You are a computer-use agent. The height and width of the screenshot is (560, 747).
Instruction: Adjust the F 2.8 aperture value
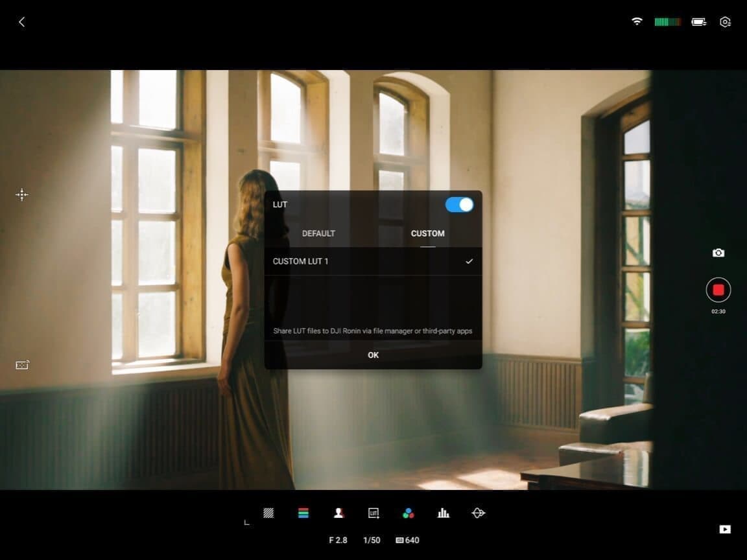click(x=338, y=540)
